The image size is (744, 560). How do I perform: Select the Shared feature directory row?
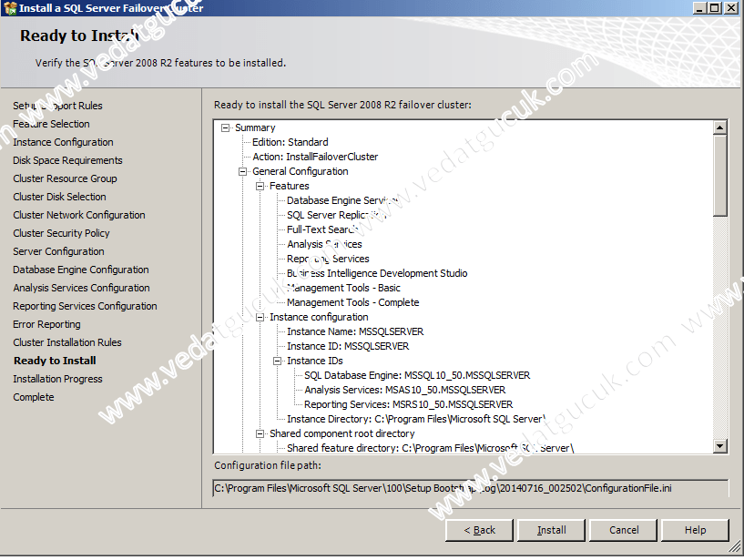431,448
